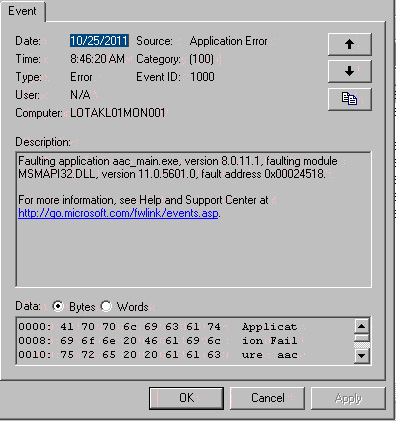Click the category value (100)

click(x=201, y=59)
